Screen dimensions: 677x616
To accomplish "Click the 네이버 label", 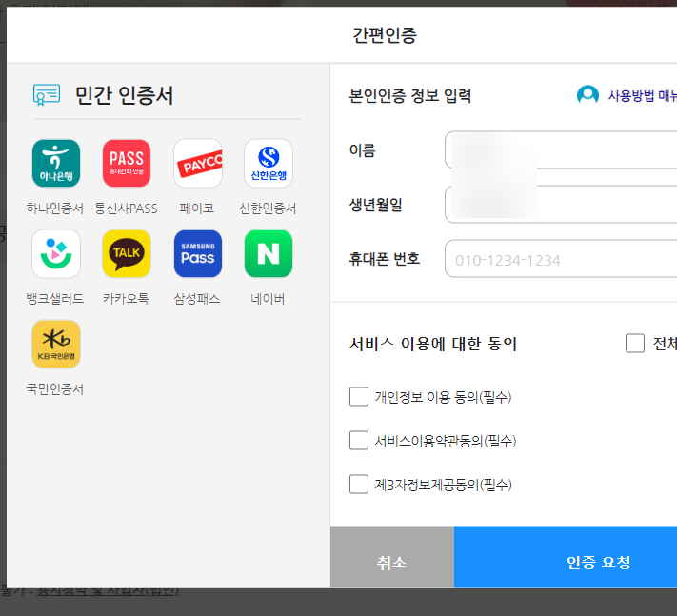I will [268, 299].
